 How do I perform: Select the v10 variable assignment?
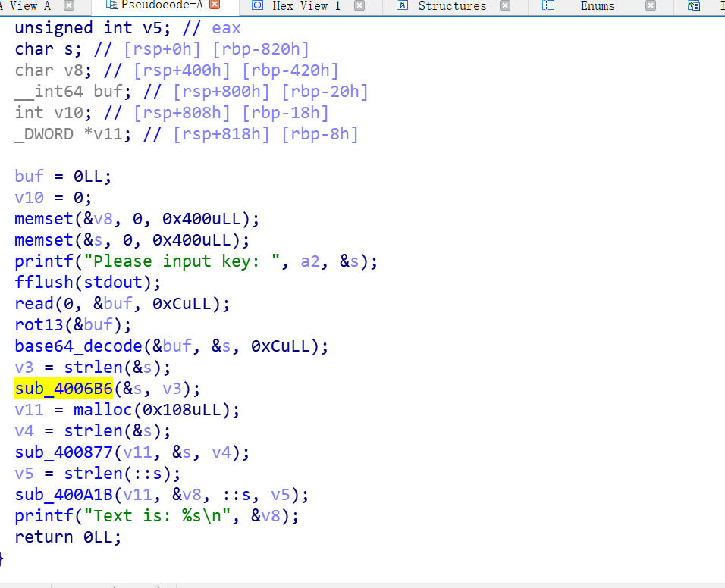pos(29,197)
